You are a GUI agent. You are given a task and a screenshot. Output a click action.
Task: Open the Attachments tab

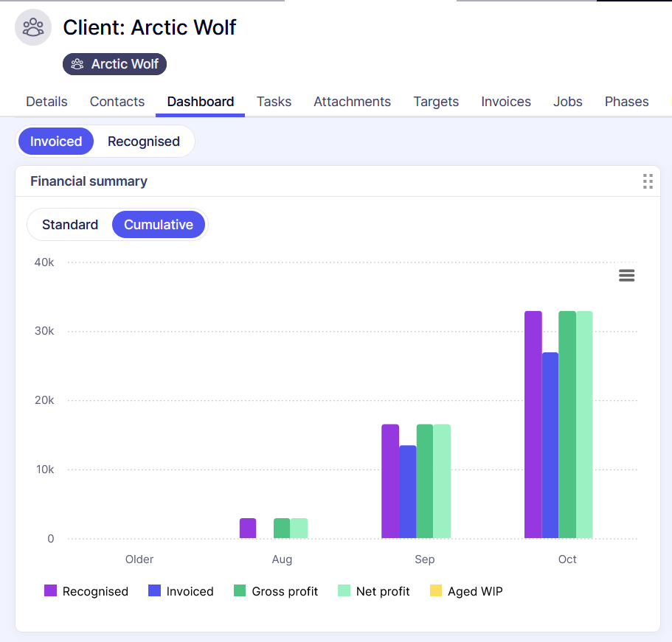click(352, 102)
